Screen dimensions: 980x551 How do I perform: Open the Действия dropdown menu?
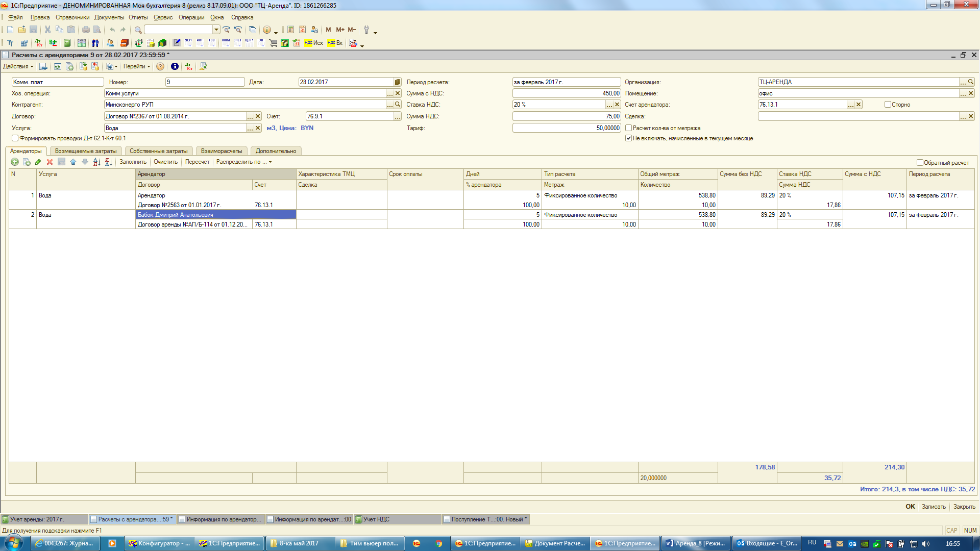(x=18, y=66)
